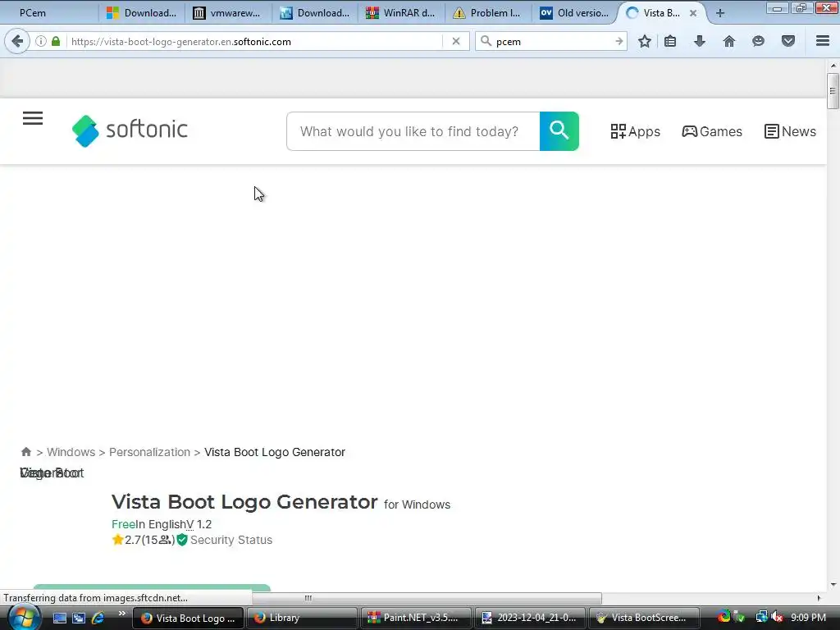This screenshot has width=840, height=630.
Task: Show bookmarks list icon in toolbar
Action: (670, 41)
